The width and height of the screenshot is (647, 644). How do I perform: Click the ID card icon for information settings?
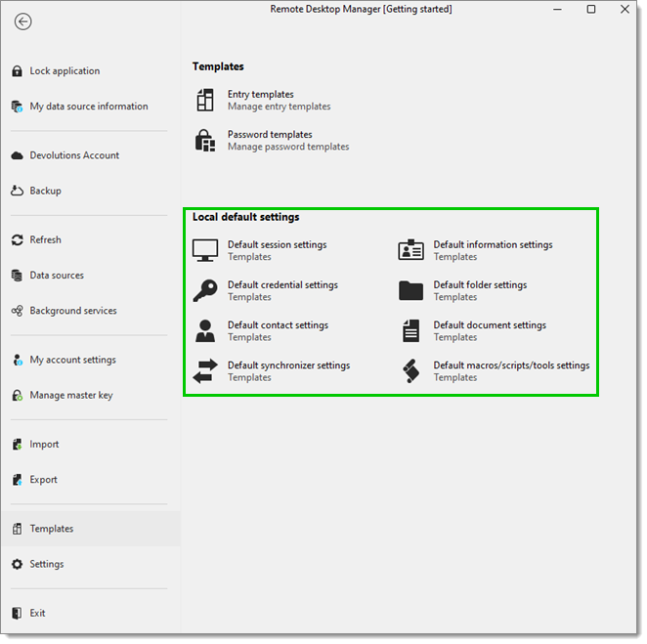410,250
